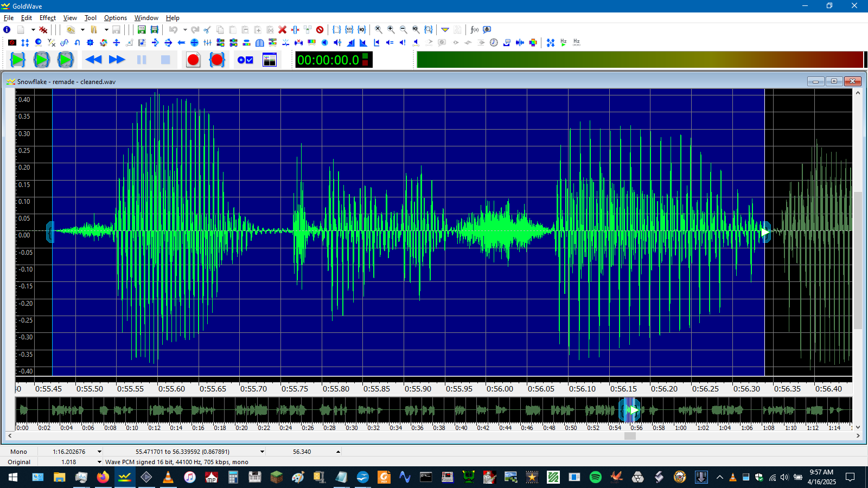Open the Options menu
Viewport: 868px width, 488px height.
[x=115, y=18]
